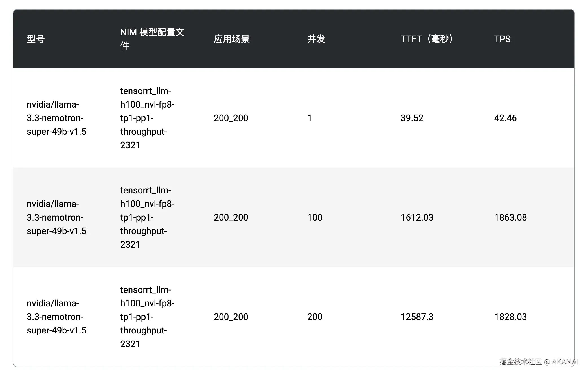Select TTFT value 12587.3
The image size is (588, 375).
[x=417, y=317]
